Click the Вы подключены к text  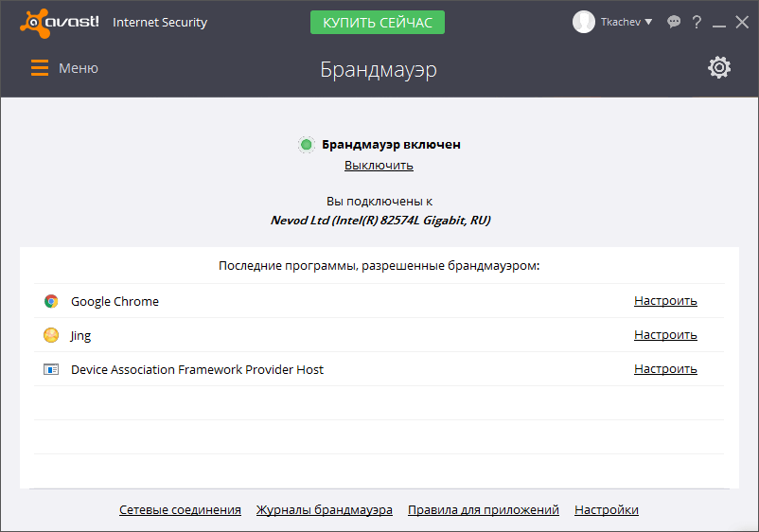click(x=379, y=202)
